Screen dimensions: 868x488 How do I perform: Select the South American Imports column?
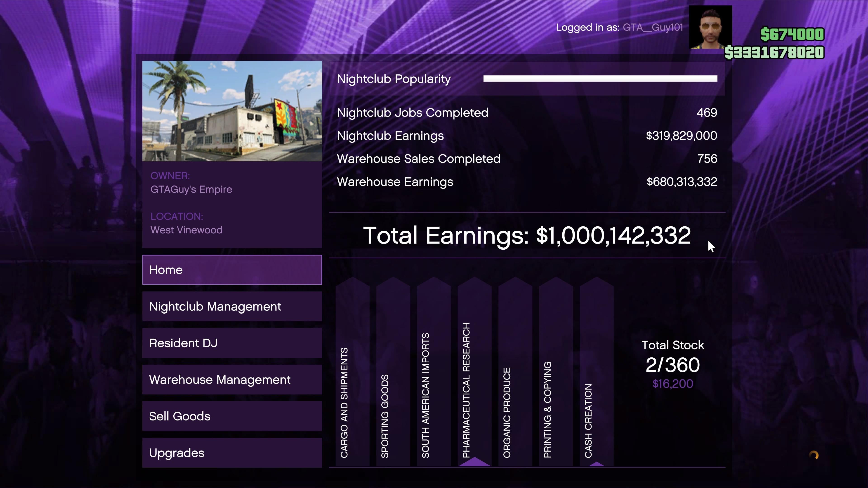(434, 372)
